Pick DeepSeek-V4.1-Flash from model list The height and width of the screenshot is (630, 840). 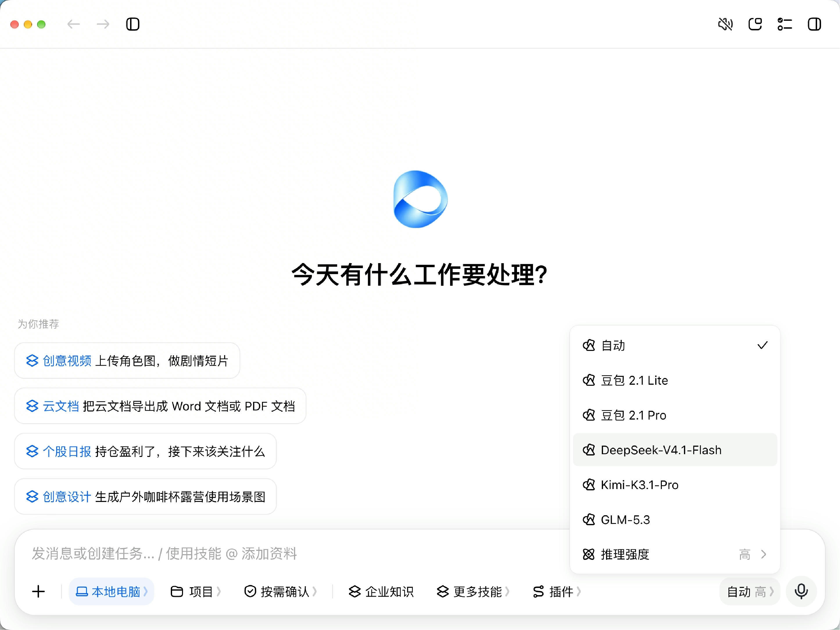pos(675,450)
